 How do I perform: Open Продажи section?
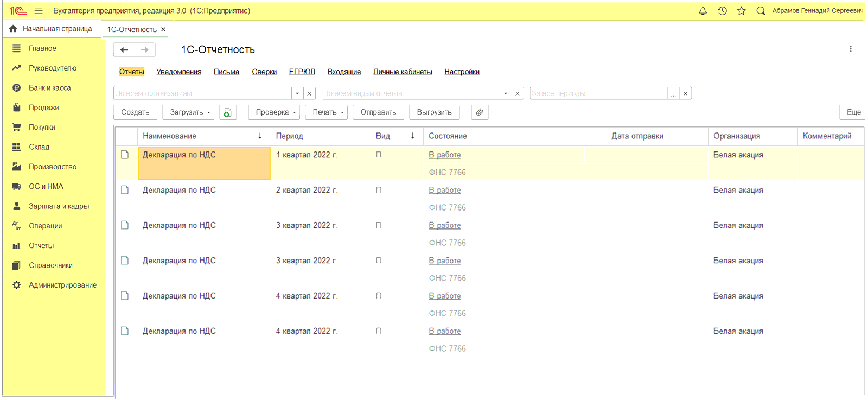click(44, 107)
